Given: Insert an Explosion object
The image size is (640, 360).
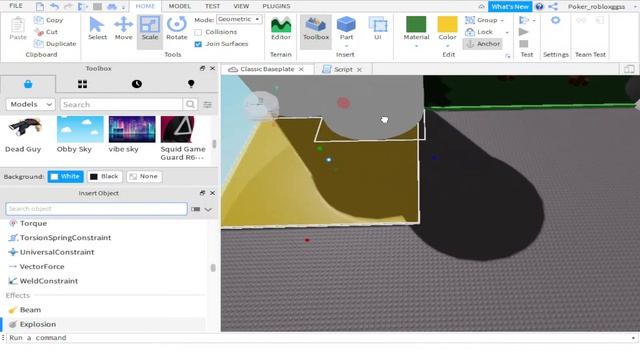Looking at the screenshot, I should pos(104,324).
